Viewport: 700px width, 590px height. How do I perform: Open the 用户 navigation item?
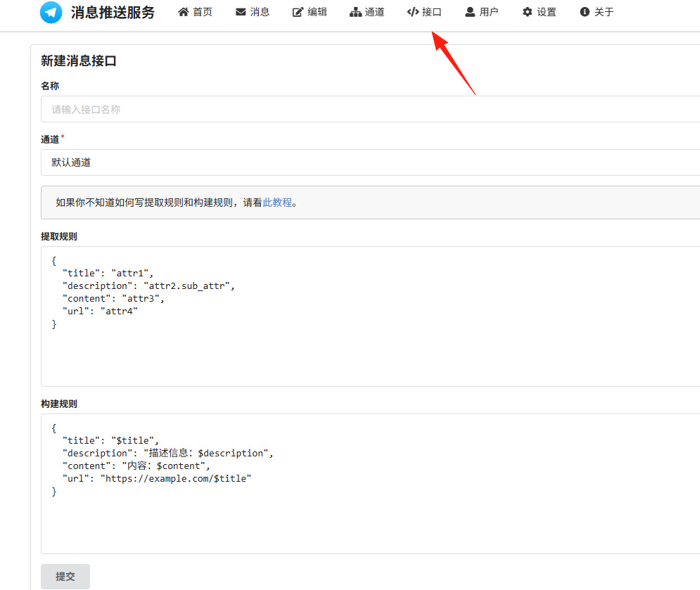(482, 12)
